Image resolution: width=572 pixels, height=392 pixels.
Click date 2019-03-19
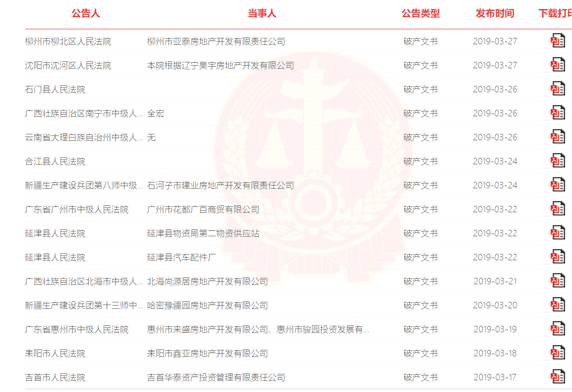[x=495, y=329]
